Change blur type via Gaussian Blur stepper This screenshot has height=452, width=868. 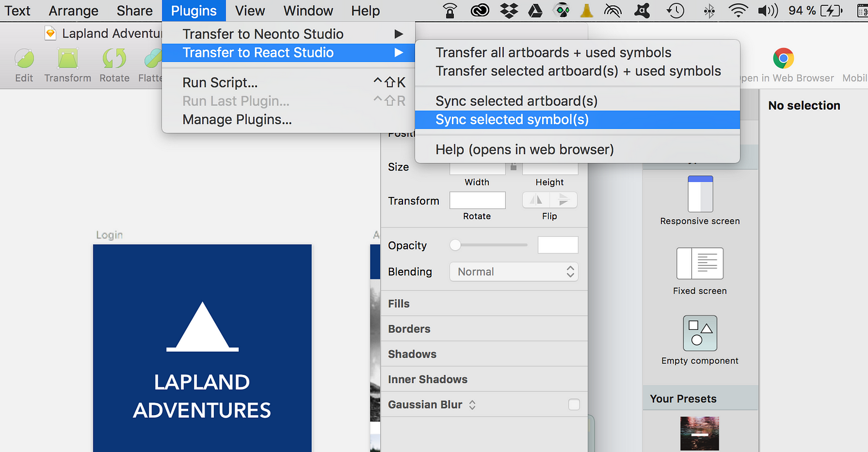tap(472, 405)
